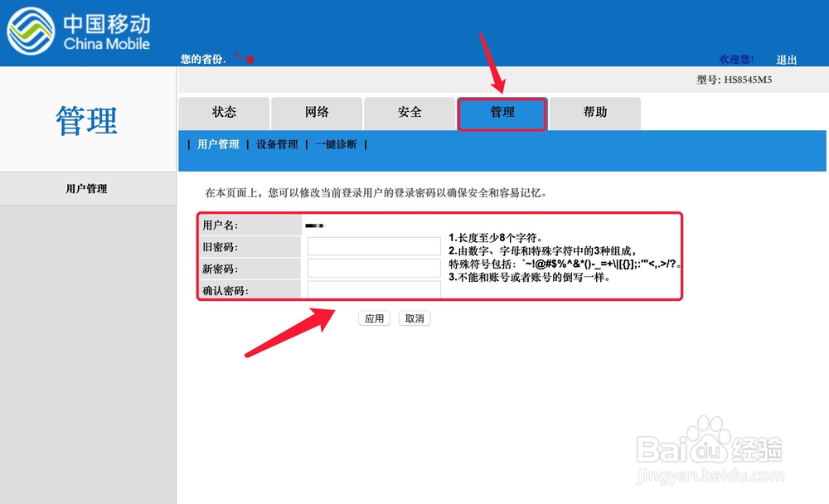Click the 确认密码 input field

(373, 290)
